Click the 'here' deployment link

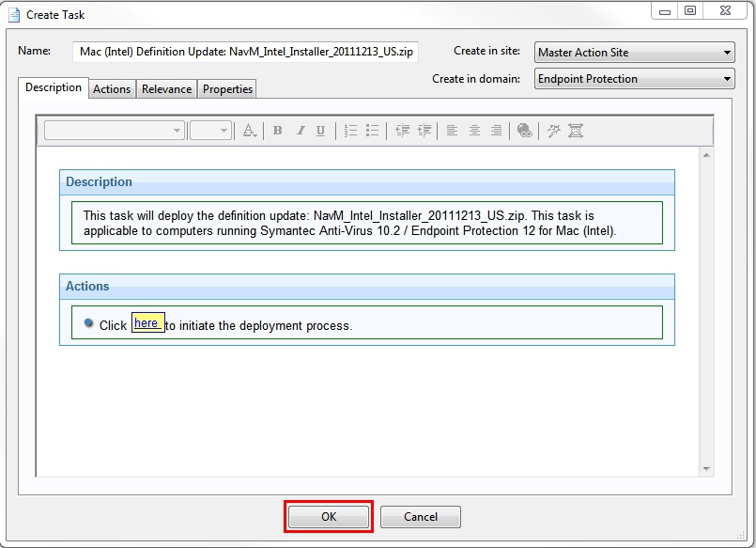(x=147, y=323)
